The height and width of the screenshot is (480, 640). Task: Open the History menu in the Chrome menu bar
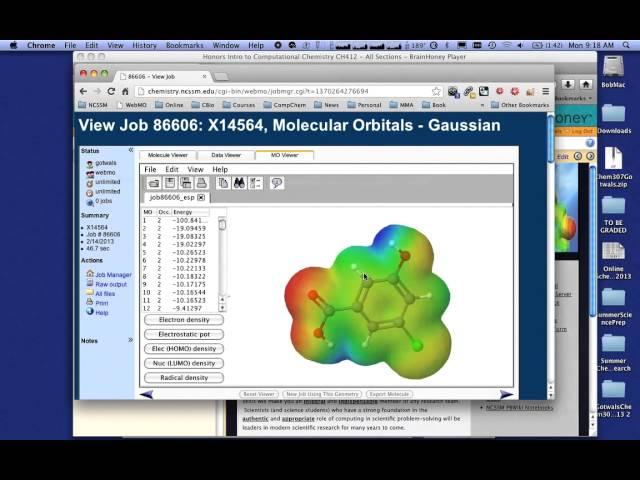pos(144,45)
